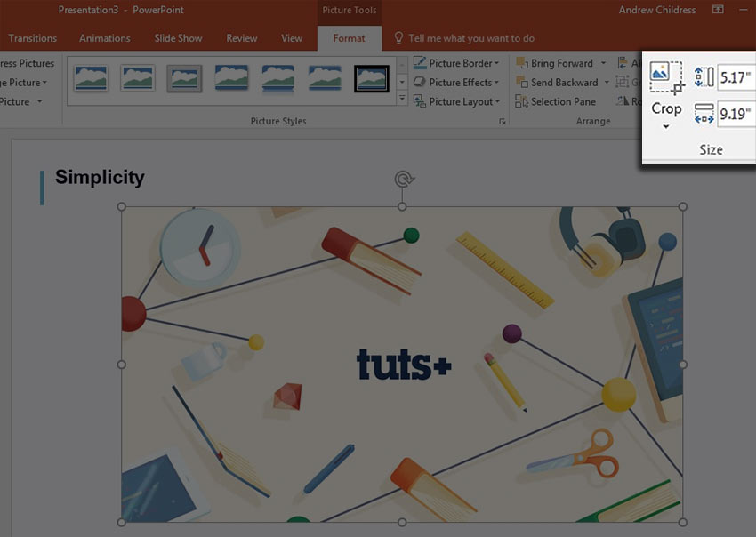Image resolution: width=756 pixels, height=537 pixels.
Task: Click the picture's top-left resize handle
Action: click(122, 207)
